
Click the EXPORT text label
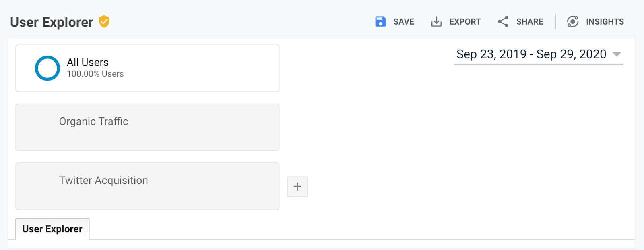[465, 22]
